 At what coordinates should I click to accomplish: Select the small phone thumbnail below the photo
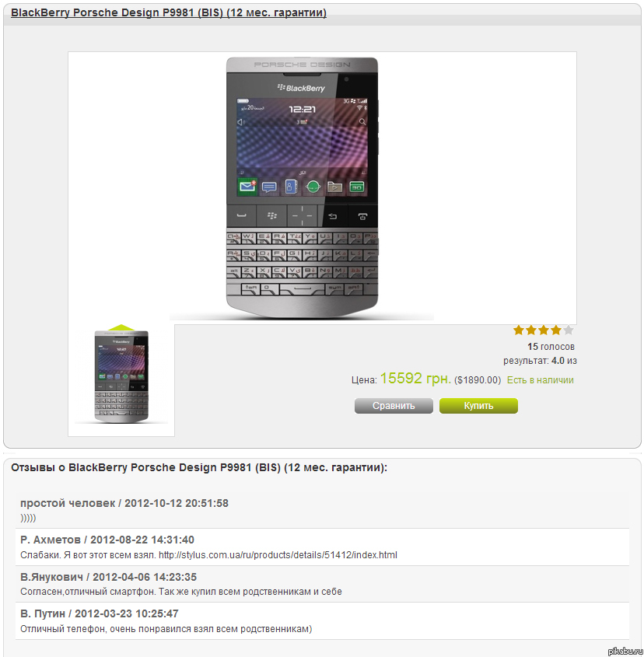click(121, 376)
